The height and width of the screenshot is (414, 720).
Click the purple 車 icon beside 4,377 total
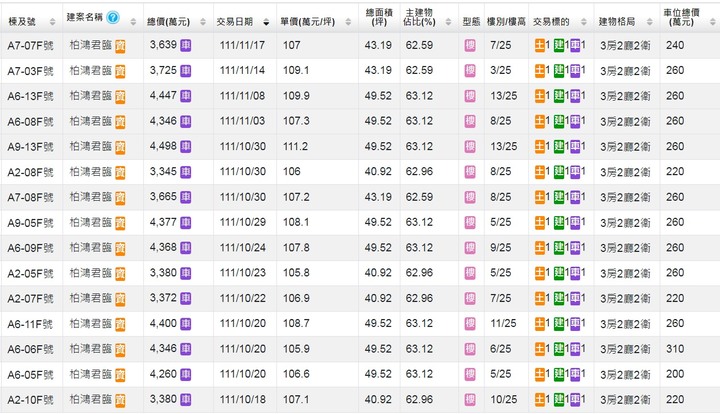tap(186, 223)
